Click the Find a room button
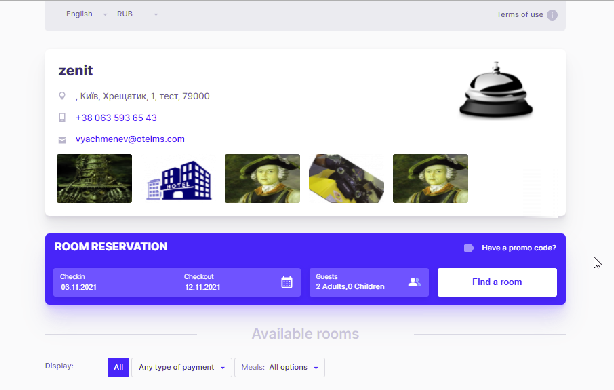 497,282
